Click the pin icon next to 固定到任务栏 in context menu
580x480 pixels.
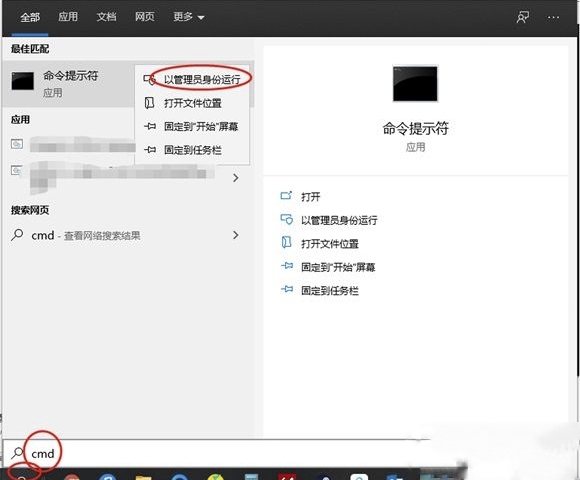(x=149, y=150)
